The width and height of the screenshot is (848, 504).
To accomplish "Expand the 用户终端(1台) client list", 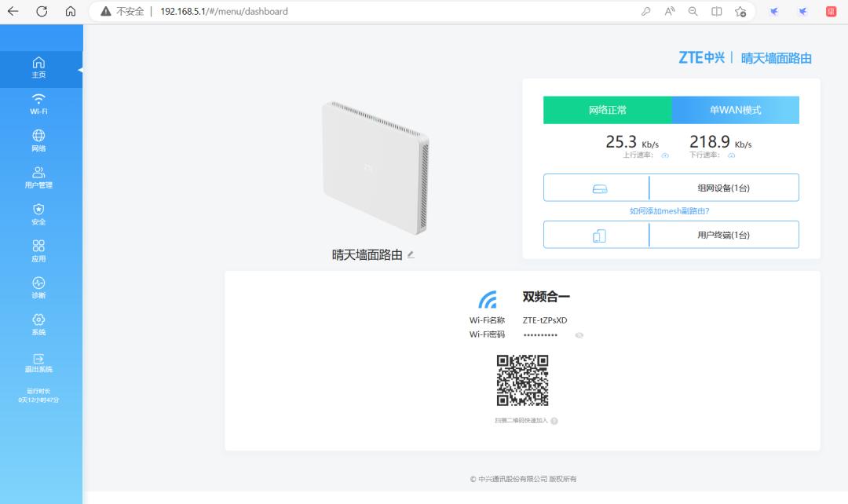I will (x=724, y=234).
